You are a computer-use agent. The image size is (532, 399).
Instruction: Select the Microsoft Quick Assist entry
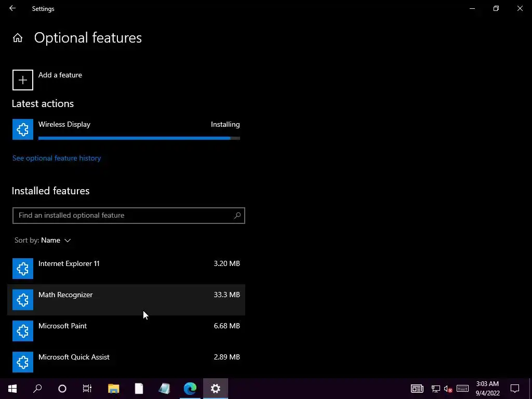click(126, 362)
